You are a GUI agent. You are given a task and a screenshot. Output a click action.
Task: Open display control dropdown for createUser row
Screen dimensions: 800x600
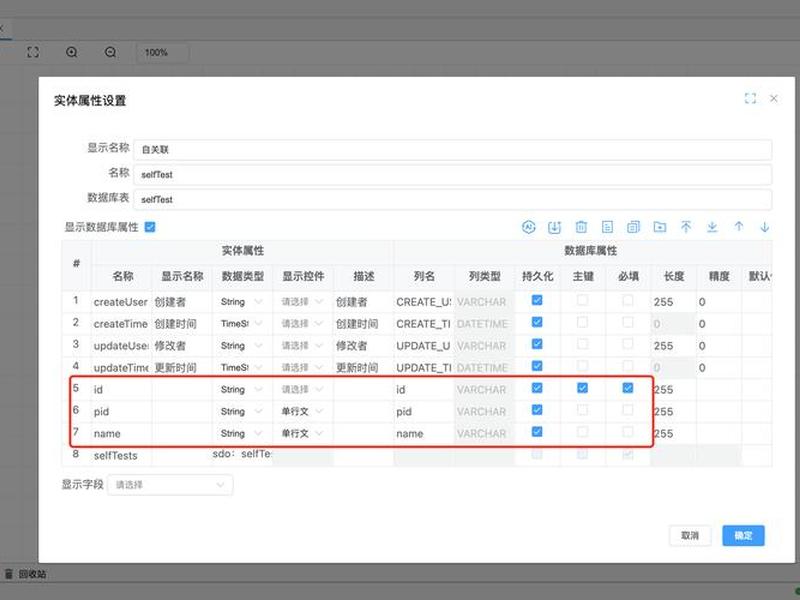pos(303,302)
